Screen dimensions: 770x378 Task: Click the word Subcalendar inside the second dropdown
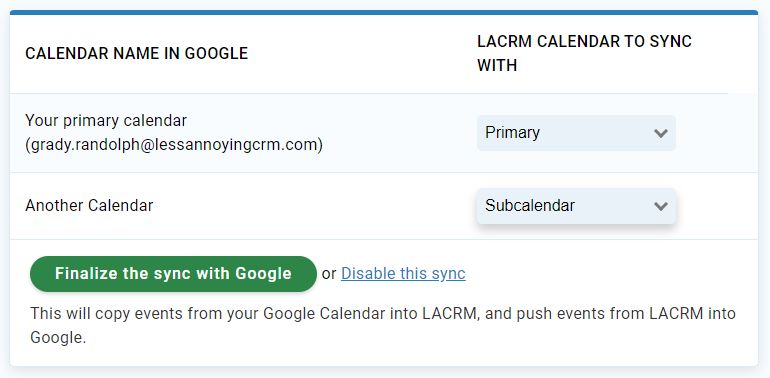(530, 206)
